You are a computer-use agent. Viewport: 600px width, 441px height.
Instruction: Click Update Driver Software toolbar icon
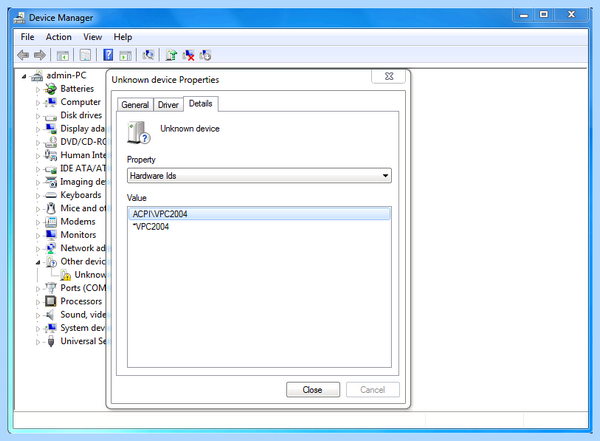pos(171,55)
